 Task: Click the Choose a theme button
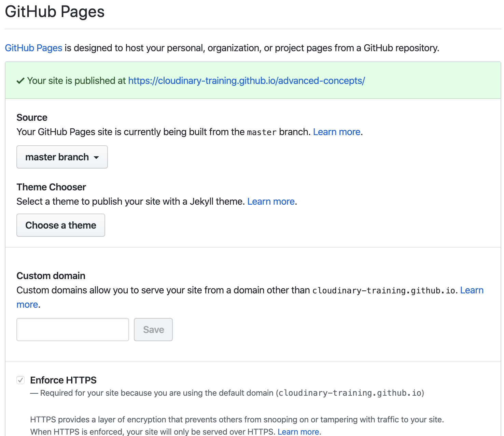tap(61, 225)
